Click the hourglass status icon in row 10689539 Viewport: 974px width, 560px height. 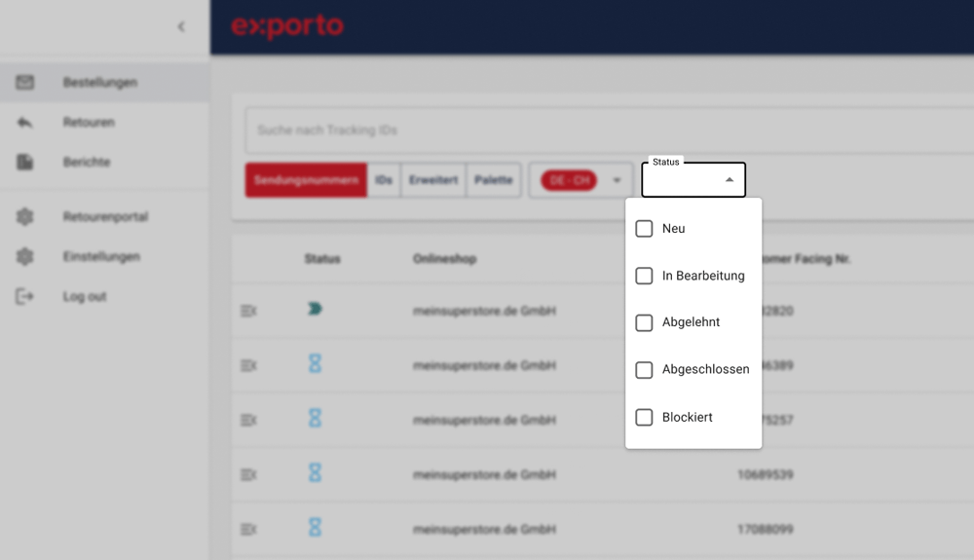click(x=315, y=473)
